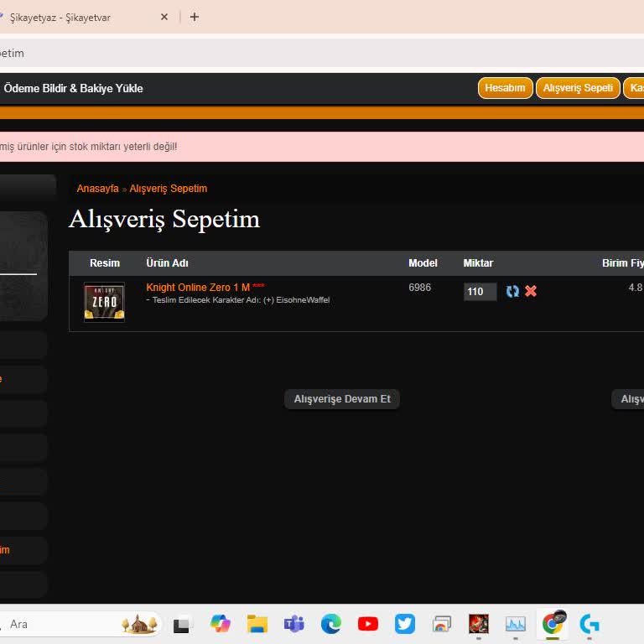Go to Anasayfa breadcrumb link
The height and width of the screenshot is (644, 644).
click(98, 189)
